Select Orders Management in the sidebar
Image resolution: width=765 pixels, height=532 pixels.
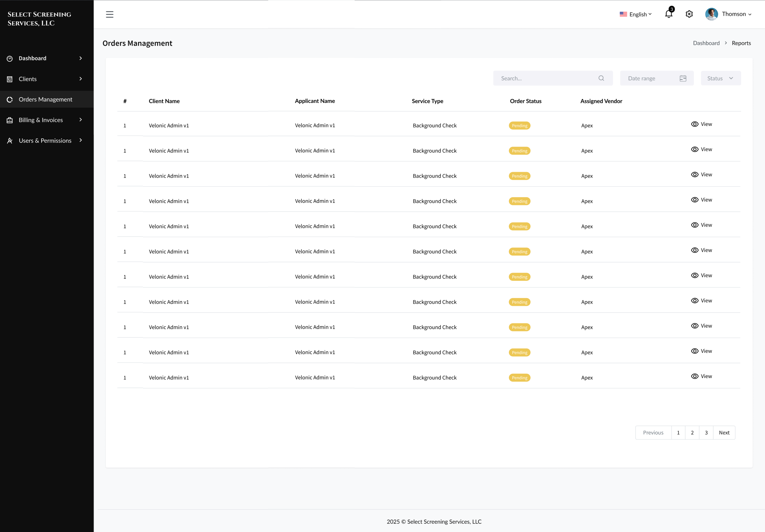[47, 100]
